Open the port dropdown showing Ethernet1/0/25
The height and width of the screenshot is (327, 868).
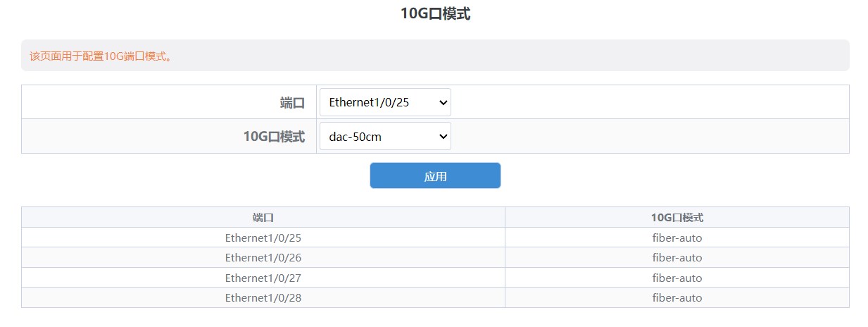(x=385, y=102)
